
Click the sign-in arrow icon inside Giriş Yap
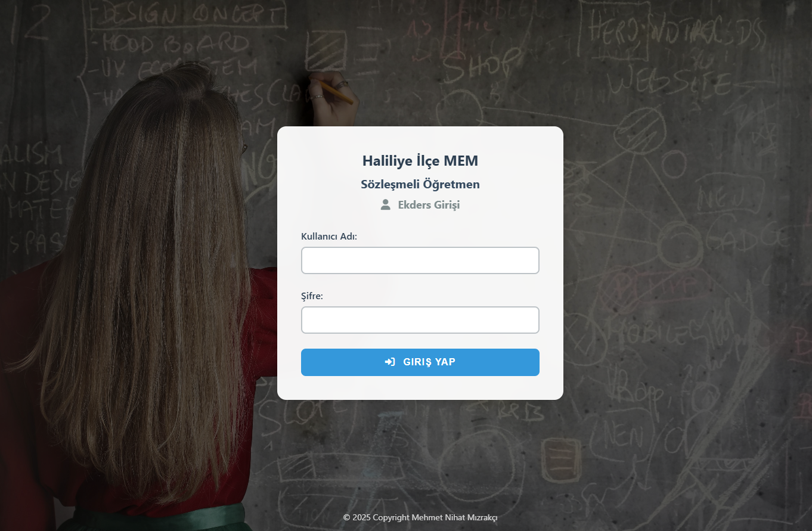click(390, 362)
